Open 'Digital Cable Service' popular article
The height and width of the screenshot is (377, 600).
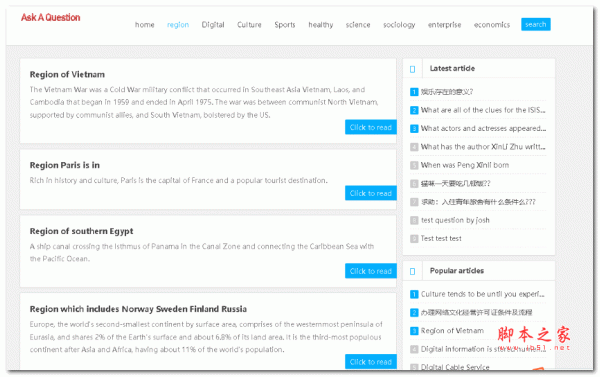click(x=455, y=367)
